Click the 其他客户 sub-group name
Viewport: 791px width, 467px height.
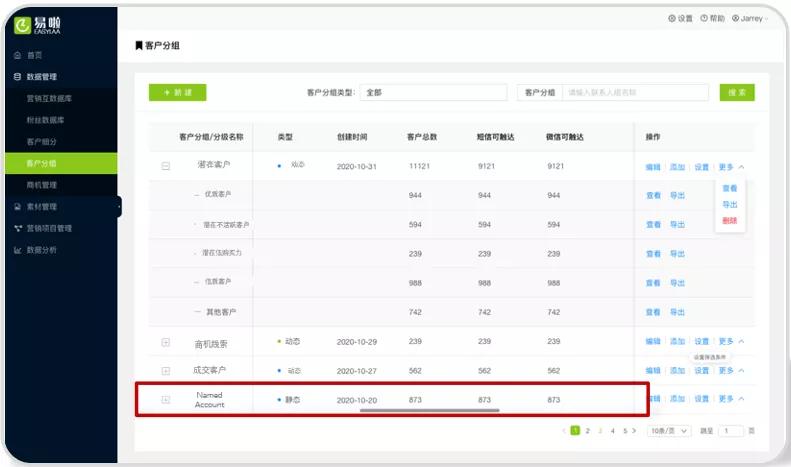[221, 312]
